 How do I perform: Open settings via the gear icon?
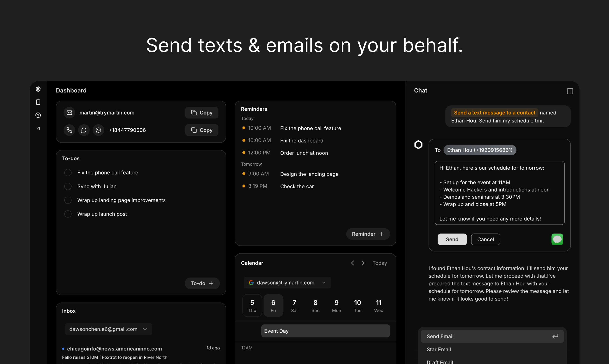[x=38, y=89]
